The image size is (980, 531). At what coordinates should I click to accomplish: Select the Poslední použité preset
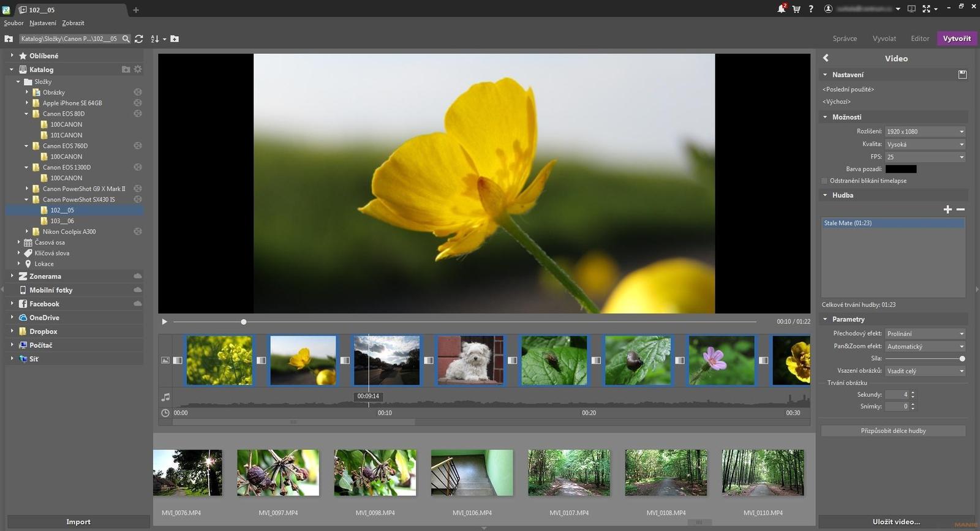coord(848,89)
